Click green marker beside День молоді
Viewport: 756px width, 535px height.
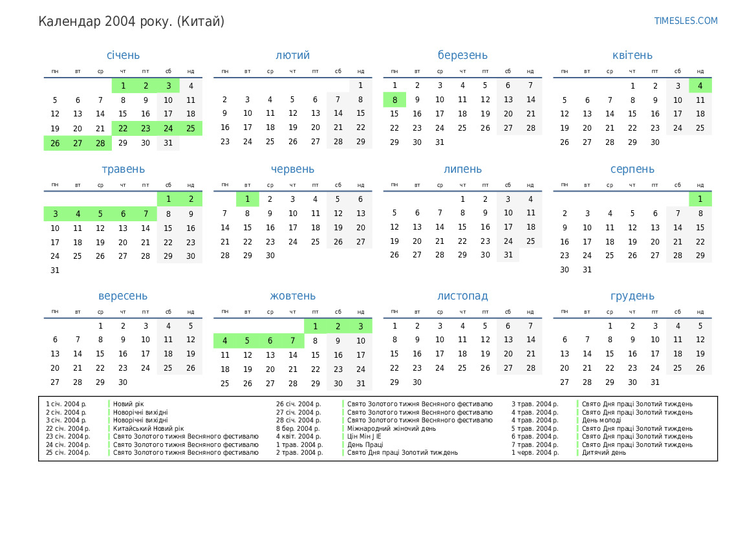click(x=578, y=420)
